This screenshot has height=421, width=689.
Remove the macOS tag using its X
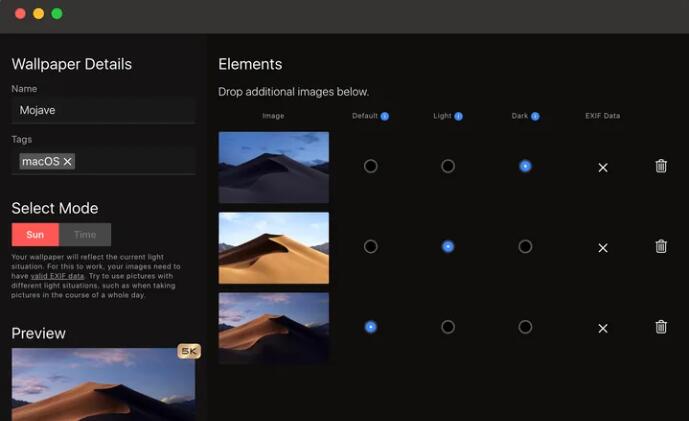pos(68,161)
